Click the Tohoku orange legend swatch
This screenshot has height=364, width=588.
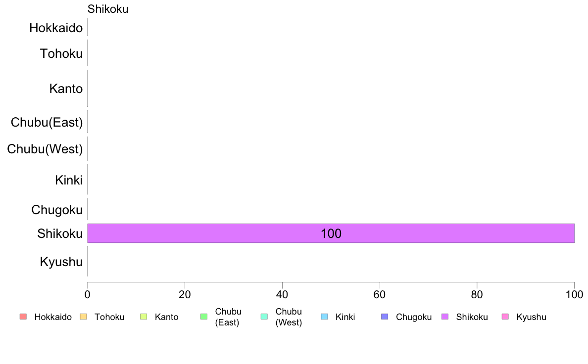tap(83, 317)
